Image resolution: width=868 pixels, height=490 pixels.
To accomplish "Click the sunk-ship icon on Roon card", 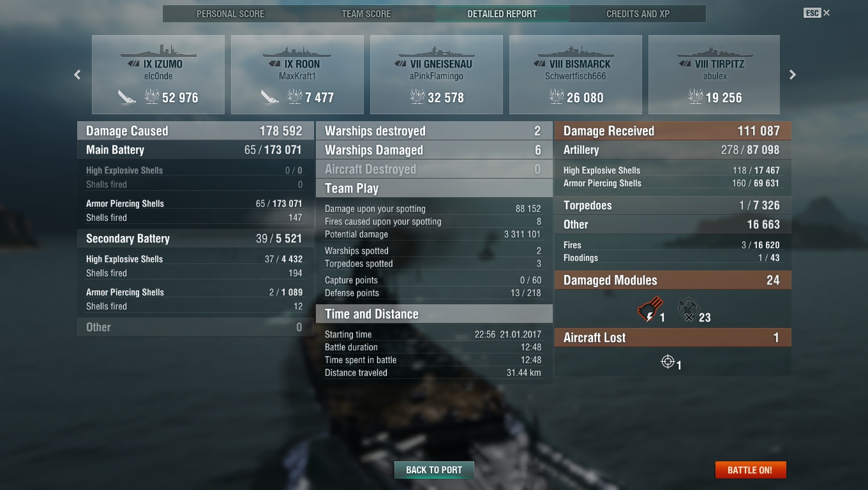I will pyautogui.click(x=269, y=97).
